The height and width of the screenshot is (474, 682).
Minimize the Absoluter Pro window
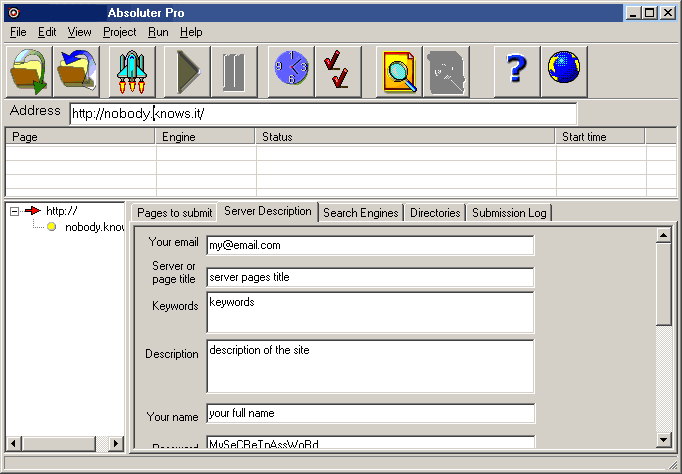[x=633, y=13]
